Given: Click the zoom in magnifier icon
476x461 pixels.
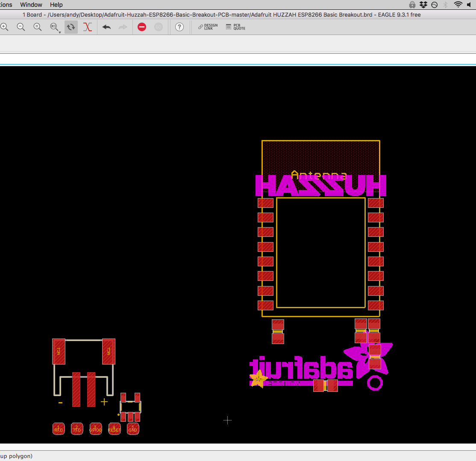Looking at the screenshot, I should (4, 27).
